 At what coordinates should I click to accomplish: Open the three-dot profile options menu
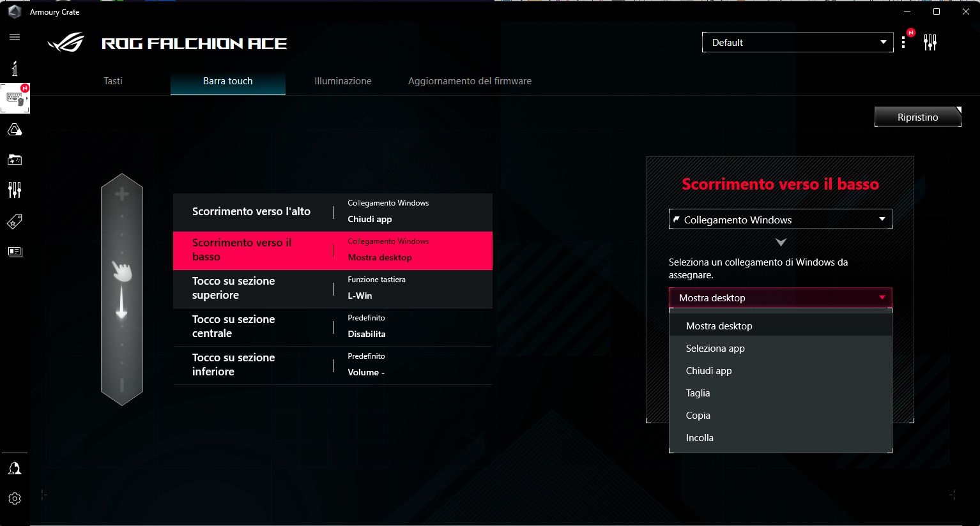coord(903,42)
